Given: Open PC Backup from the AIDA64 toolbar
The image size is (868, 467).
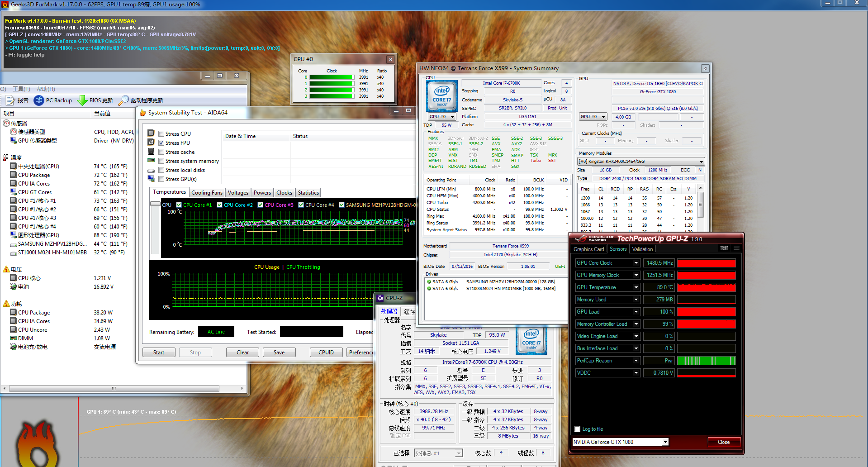Looking at the screenshot, I should (x=53, y=100).
